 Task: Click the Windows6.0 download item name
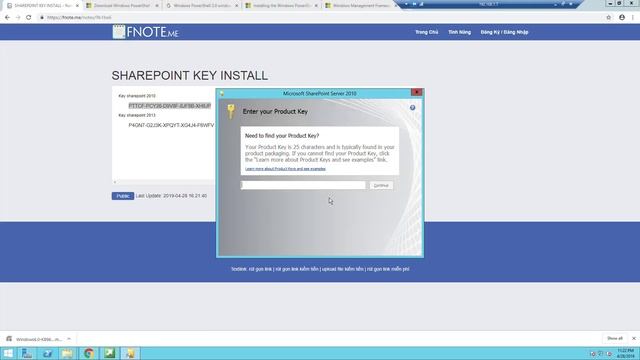tap(39, 339)
